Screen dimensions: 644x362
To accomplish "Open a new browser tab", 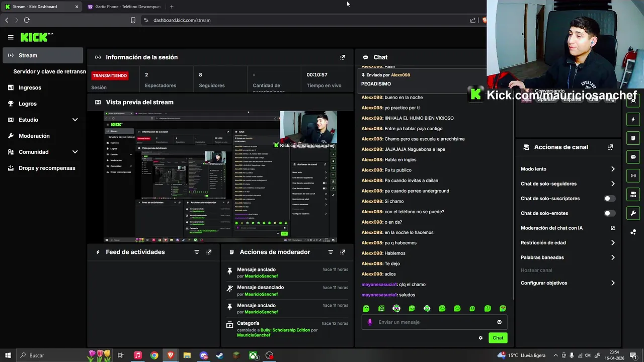I will 172,7.
